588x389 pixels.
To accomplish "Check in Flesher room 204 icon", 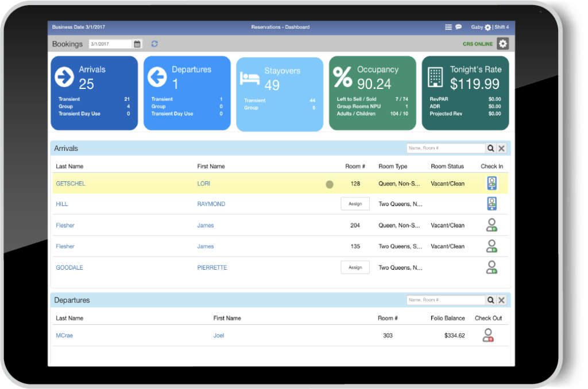I will point(492,225).
